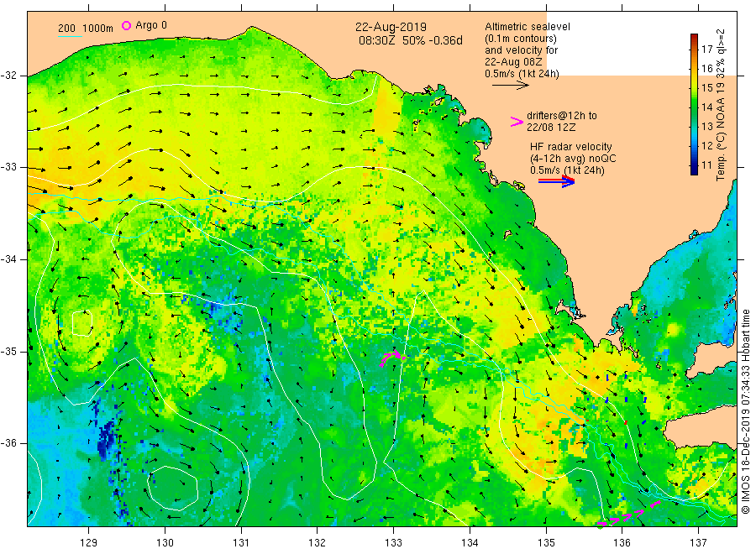Click the 'Altimetric sealevel' legend text
This screenshot has width=756, height=554.
coord(527,27)
